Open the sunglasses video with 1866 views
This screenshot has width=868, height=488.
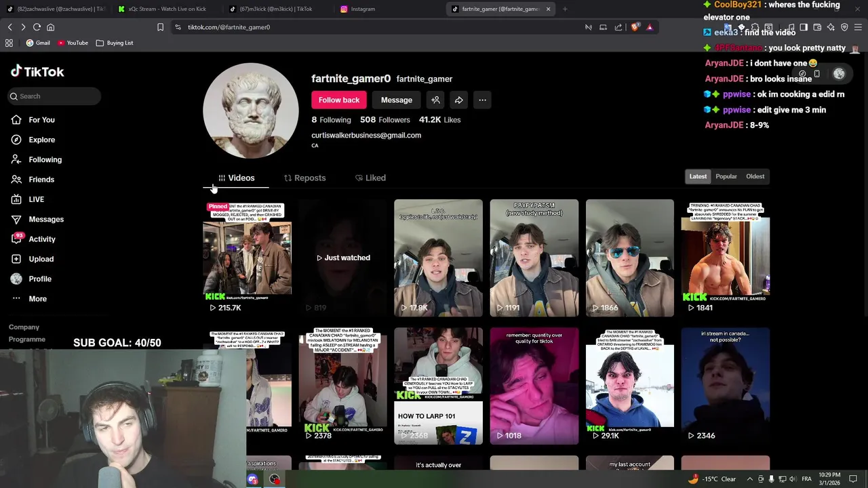pos(629,258)
